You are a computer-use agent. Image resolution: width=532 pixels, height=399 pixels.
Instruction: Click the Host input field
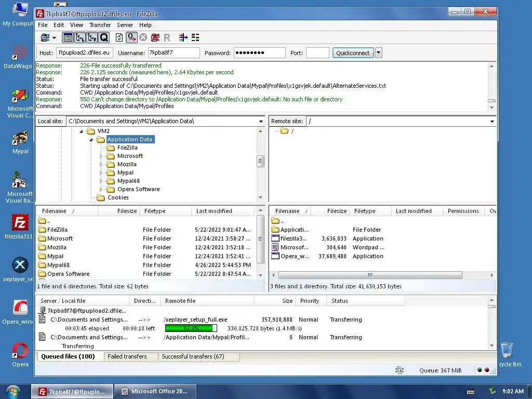coord(85,52)
